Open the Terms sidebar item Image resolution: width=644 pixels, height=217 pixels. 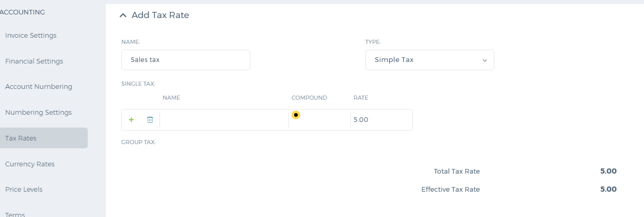(x=15, y=214)
